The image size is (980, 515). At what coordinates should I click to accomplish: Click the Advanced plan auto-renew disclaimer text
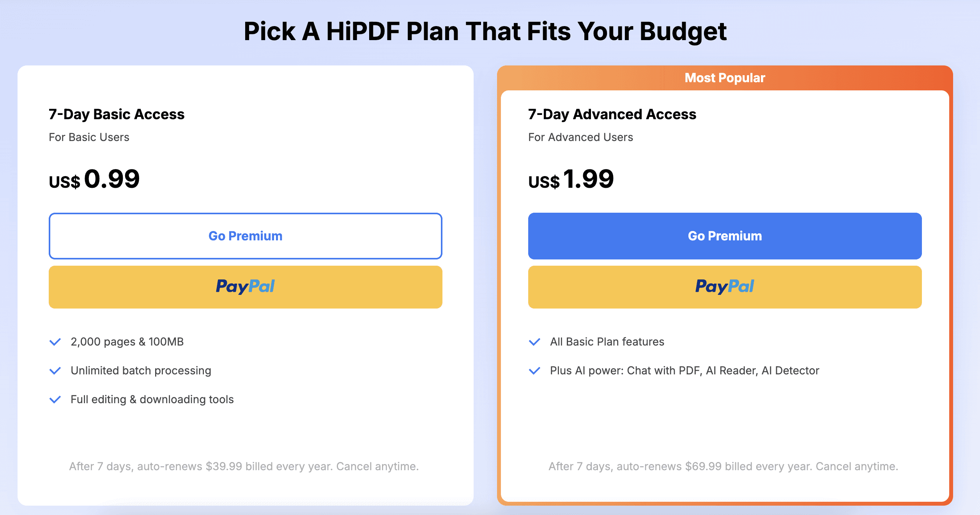[x=724, y=466]
